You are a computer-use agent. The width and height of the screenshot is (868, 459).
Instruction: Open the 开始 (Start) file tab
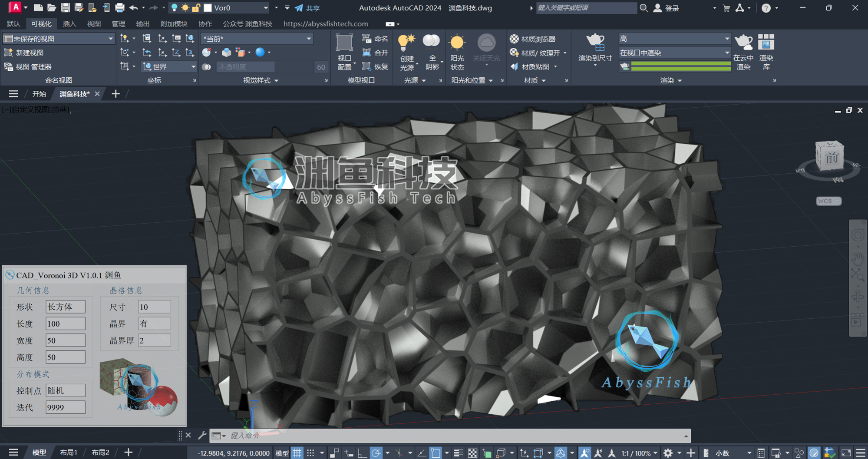click(x=39, y=94)
